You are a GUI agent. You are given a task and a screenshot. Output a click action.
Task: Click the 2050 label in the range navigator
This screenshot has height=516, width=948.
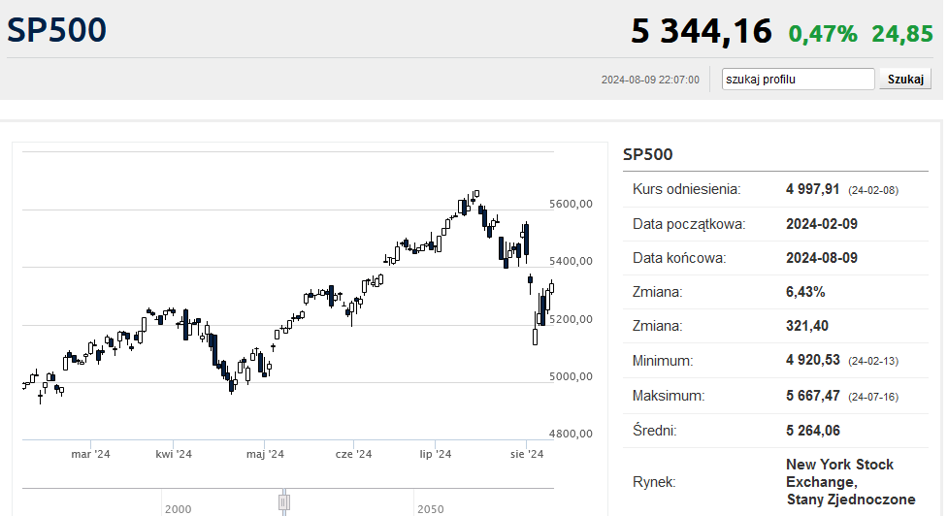430,509
